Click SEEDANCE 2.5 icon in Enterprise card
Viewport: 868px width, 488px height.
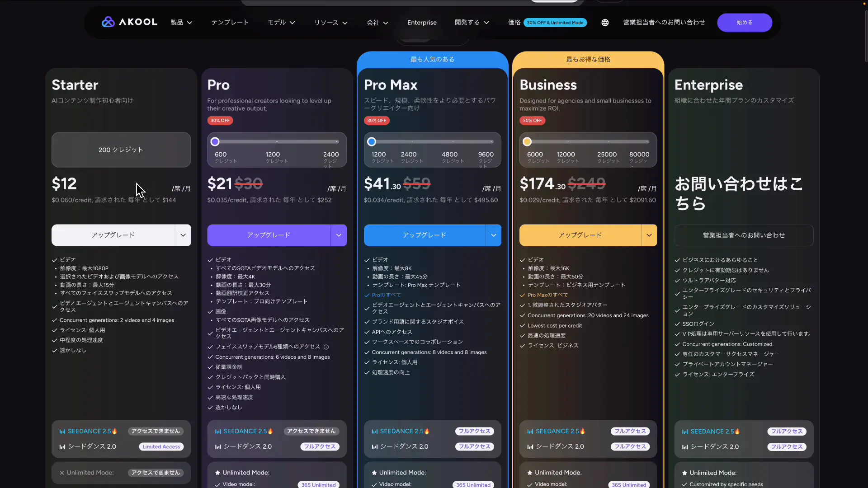click(x=685, y=432)
